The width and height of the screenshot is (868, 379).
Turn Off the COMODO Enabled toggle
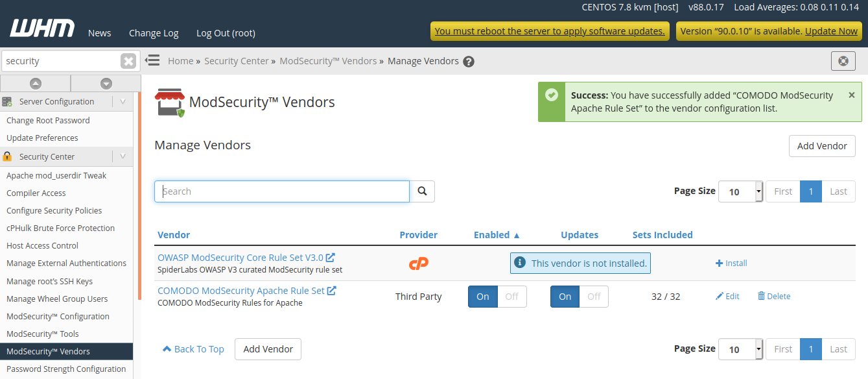click(x=512, y=296)
